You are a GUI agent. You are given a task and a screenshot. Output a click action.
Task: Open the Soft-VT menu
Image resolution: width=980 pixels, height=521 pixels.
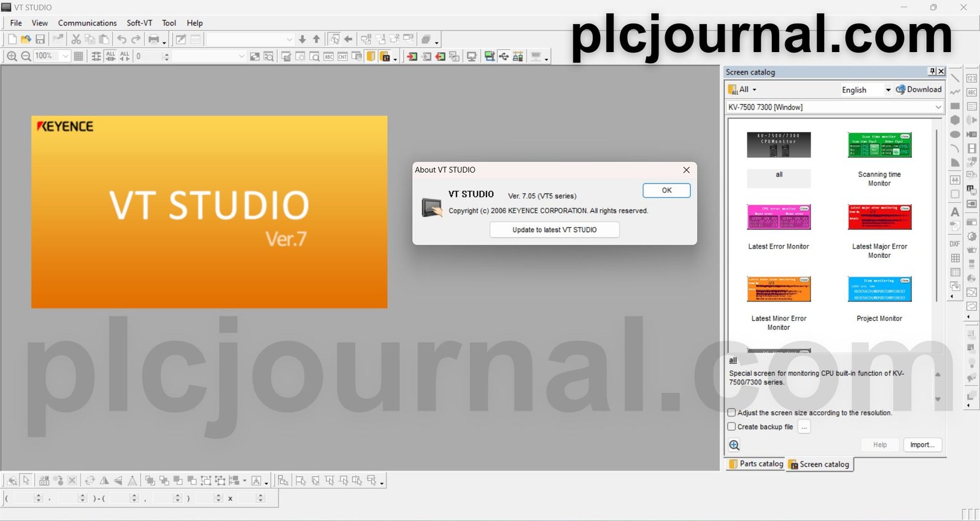point(139,23)
